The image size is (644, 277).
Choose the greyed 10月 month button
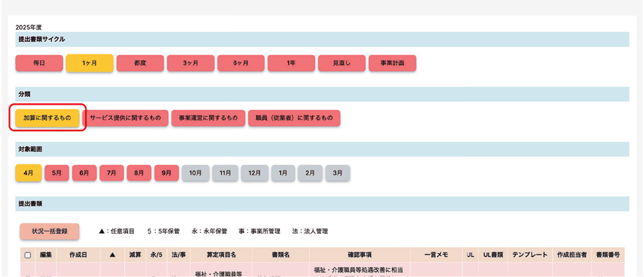click(x=196, y=173)
